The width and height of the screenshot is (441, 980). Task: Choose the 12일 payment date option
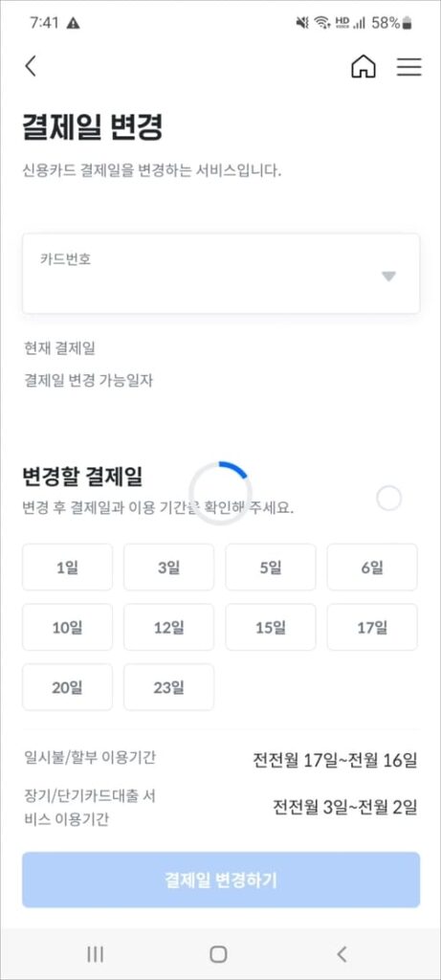click(x=168, y=627)
